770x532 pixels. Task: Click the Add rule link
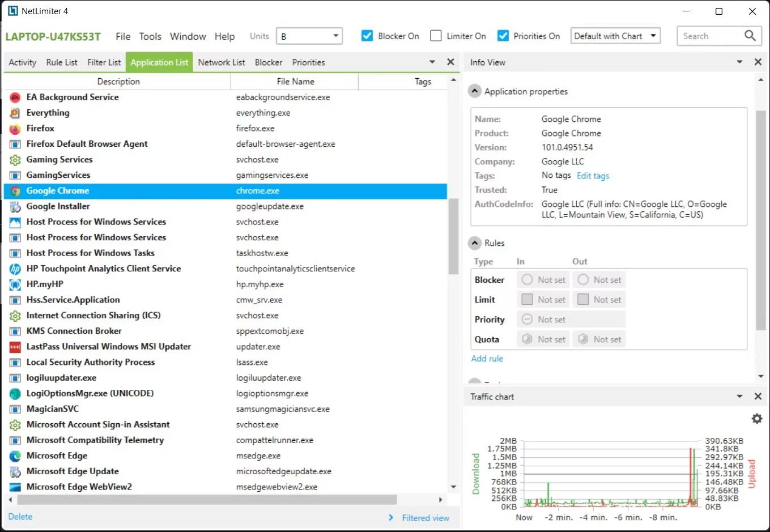pyautogui.click(x=487, y=359)
